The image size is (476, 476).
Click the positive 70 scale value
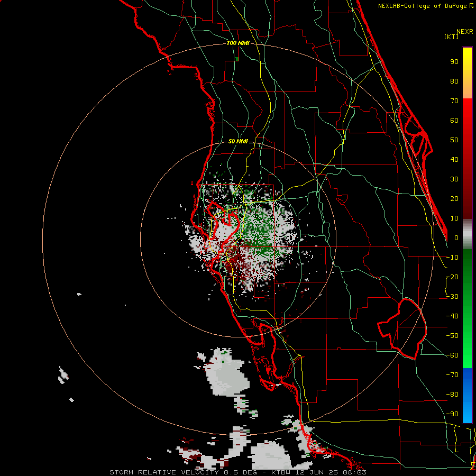(x=454, y=101)
